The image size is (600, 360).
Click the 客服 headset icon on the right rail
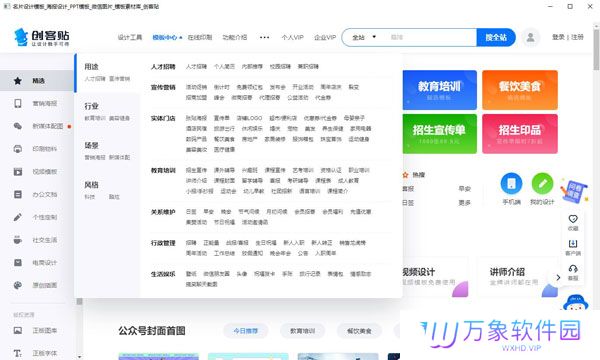click(573, 269)
